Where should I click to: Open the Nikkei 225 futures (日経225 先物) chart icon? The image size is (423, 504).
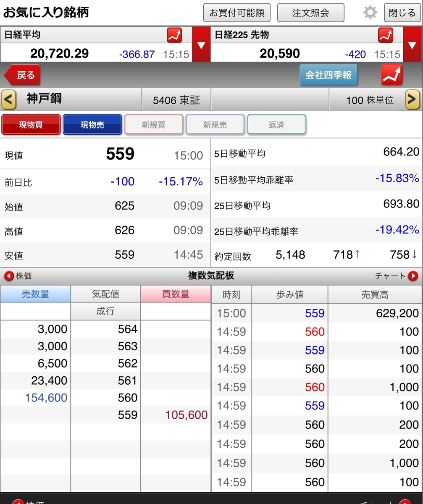tap(386, 35)
